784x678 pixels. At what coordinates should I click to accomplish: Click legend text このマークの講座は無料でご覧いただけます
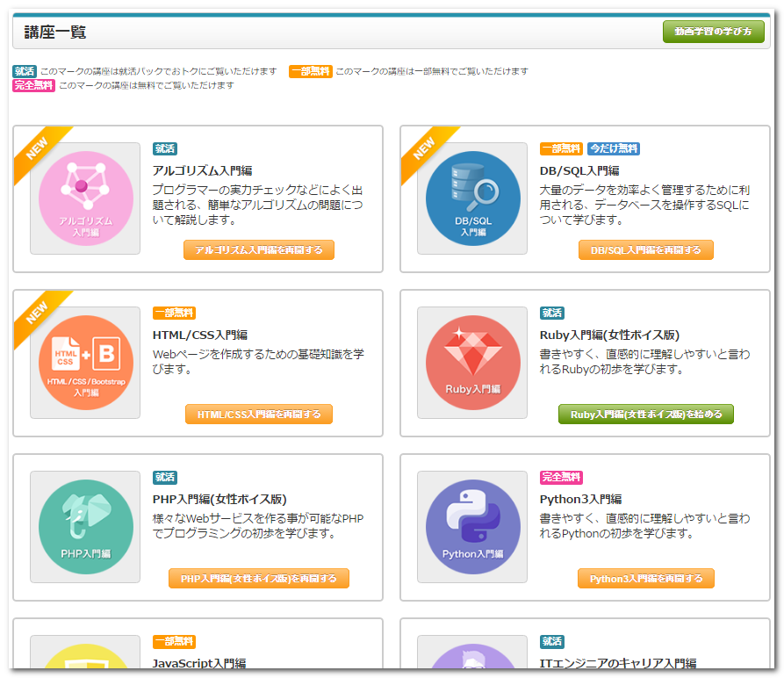(x=147, y=85)
